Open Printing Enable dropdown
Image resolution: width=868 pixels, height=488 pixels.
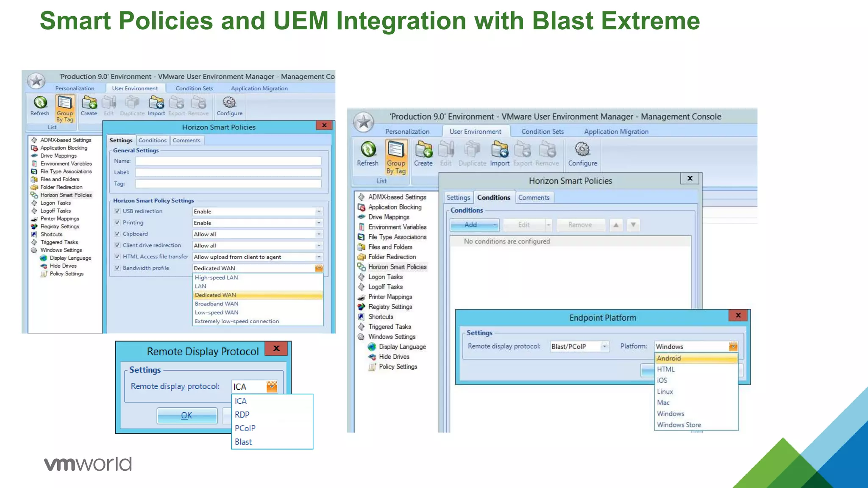[319, 223]
